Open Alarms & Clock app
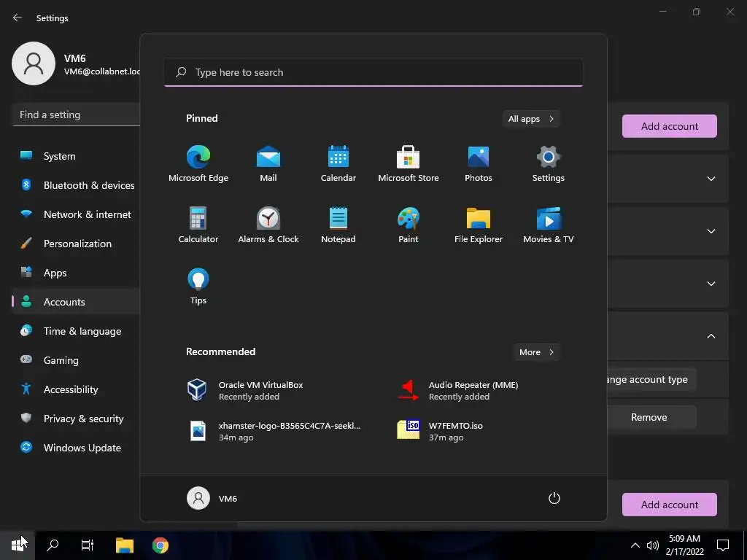The height and width of the screenshot is (560, 747). (268, 225)
